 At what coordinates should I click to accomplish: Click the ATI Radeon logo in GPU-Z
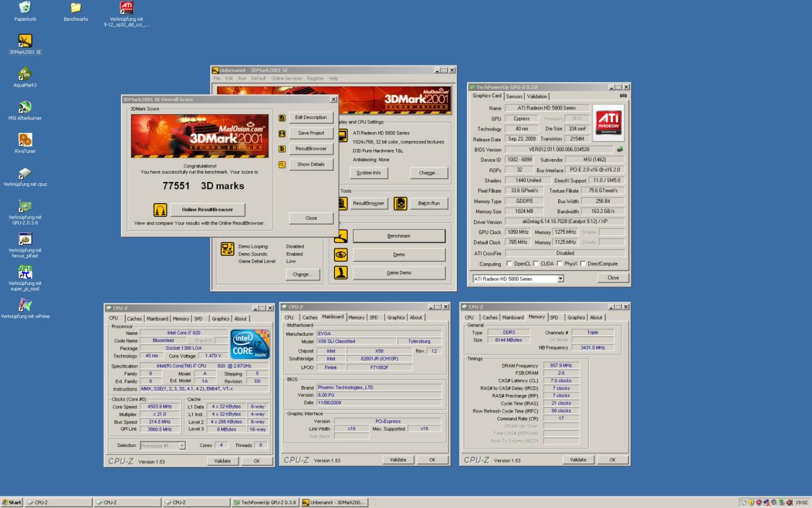[x=608, y=122]
